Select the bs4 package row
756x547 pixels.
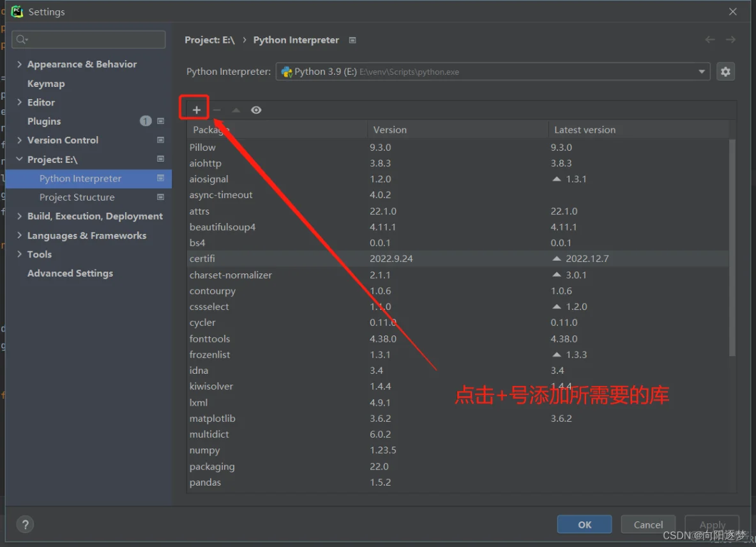(458, 243)
